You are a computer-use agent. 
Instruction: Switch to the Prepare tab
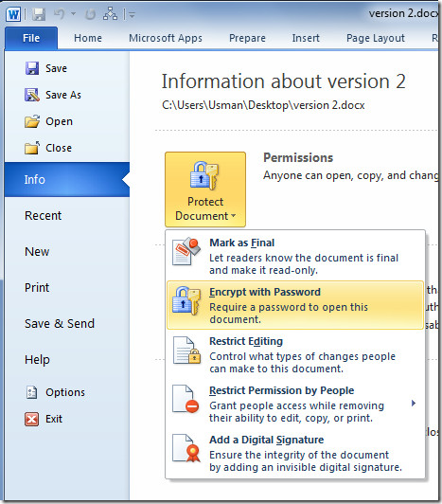click(x=247, y=38)
